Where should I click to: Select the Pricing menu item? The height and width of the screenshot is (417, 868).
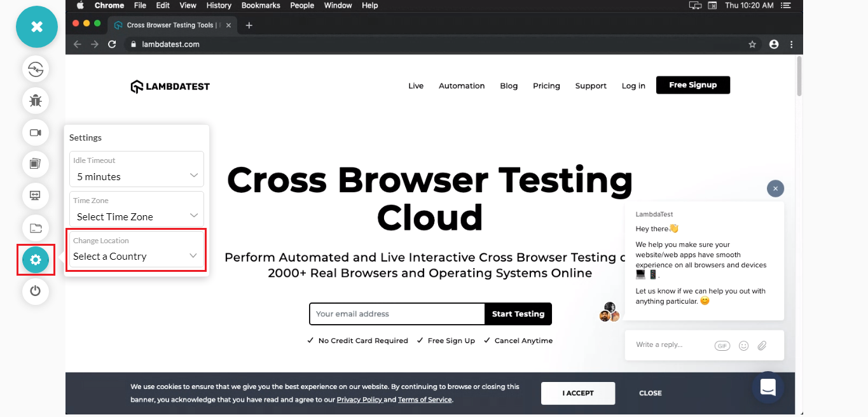point(546,85)
